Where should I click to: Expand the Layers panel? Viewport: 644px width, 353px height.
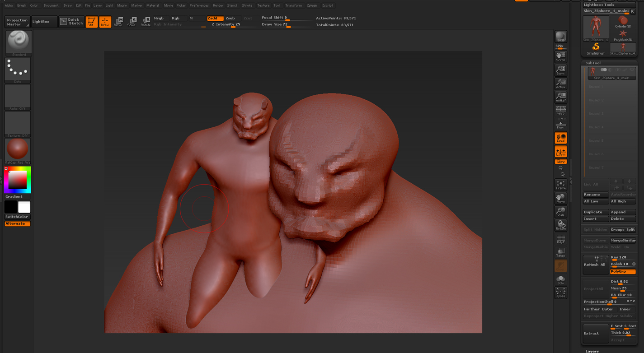(592, 351)
